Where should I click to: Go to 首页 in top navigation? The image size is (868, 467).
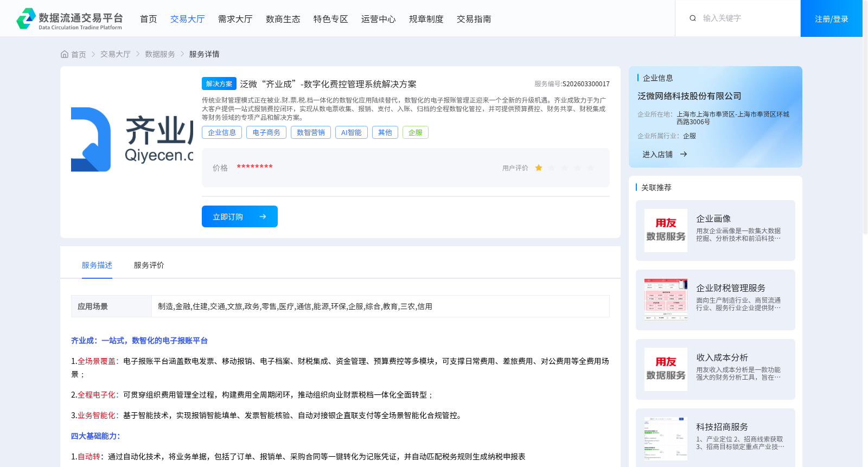(148, 19)
